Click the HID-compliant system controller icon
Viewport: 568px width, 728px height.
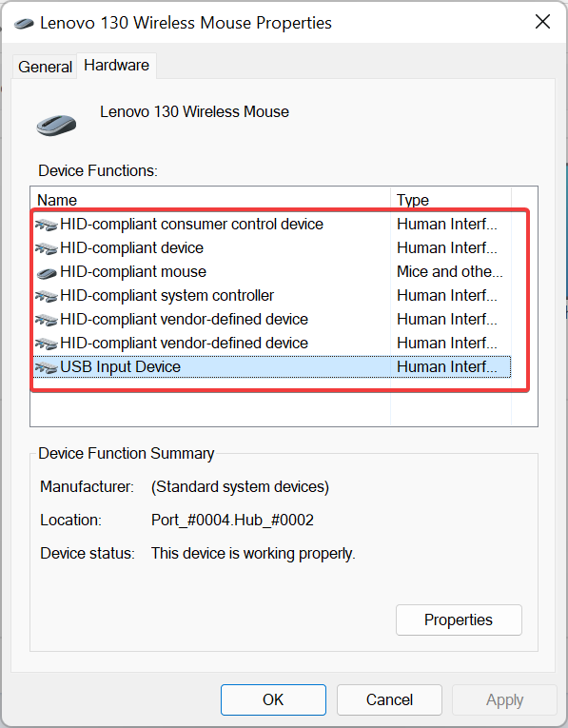click(x=46, y=296)
